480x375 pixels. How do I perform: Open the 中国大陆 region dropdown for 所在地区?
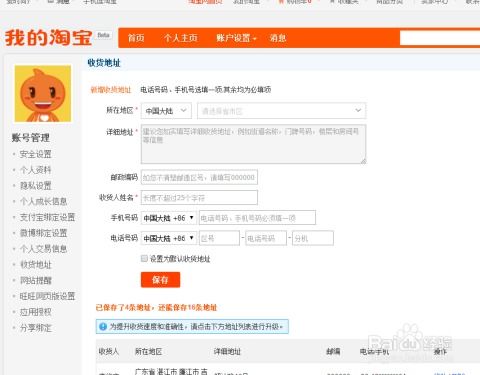point(166,111)
